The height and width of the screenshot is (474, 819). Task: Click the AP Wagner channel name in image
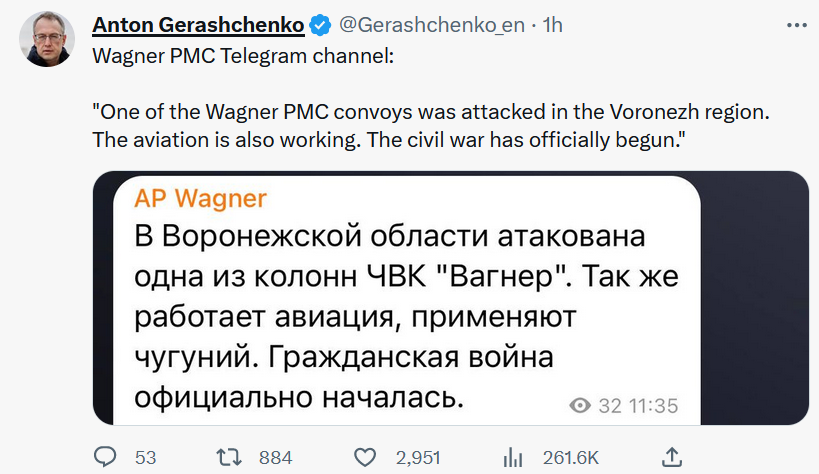pyautogui.click(x=200, y=195)
